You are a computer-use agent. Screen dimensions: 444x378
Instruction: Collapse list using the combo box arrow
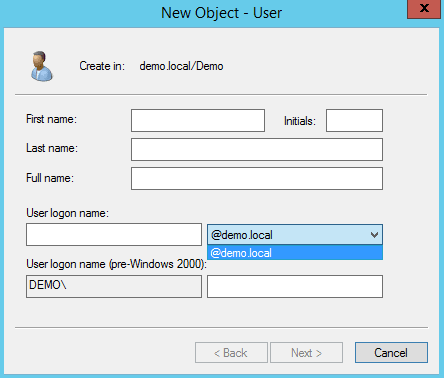click(374, 235)
